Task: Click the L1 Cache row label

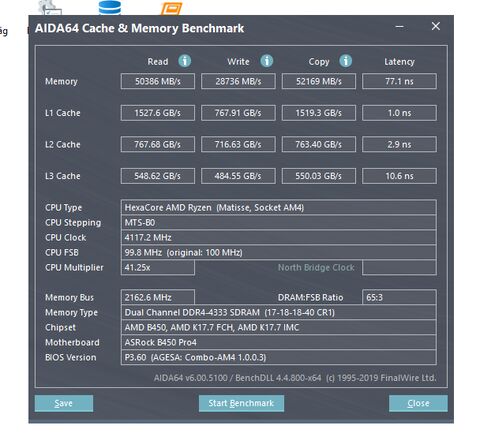Action: pos(63,113)
